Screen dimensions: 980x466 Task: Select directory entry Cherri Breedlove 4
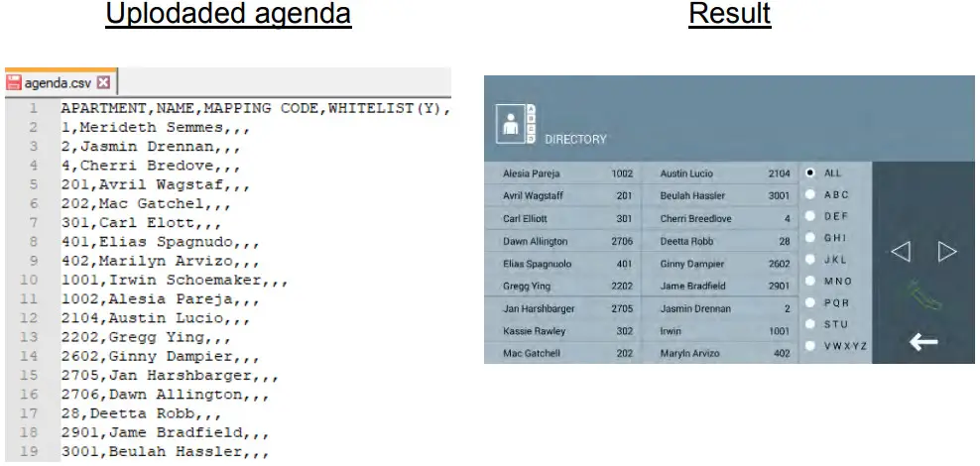coord(721,219)
